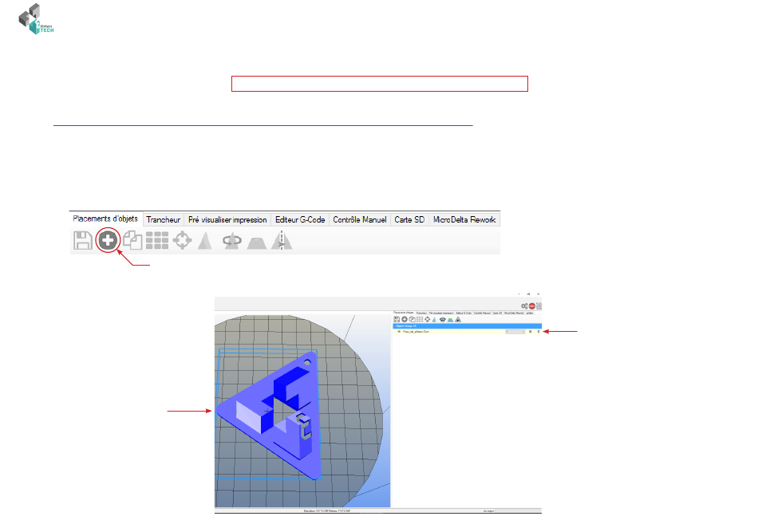This screenshot has height=532, width=758.
Task: Switch to the enlarged Trancheur tab
Action: coord(163,219)
